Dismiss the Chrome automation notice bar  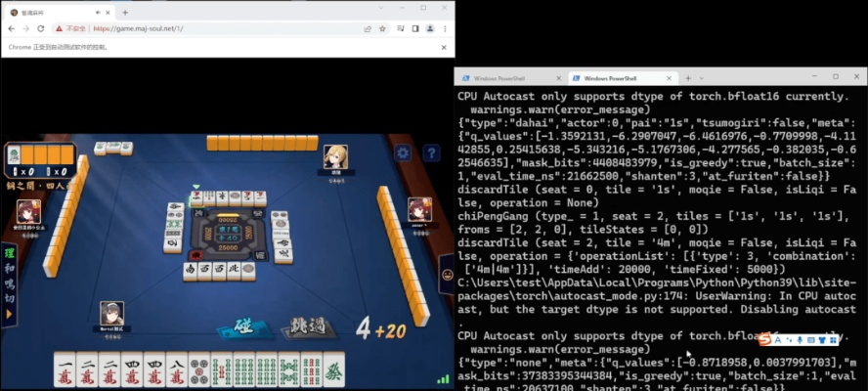444,47
